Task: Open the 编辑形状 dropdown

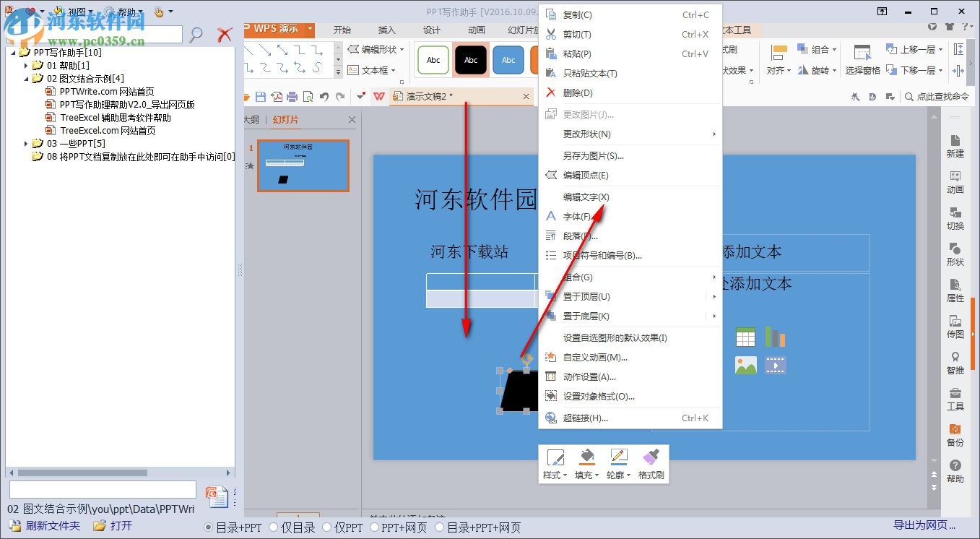Action: 376,50
